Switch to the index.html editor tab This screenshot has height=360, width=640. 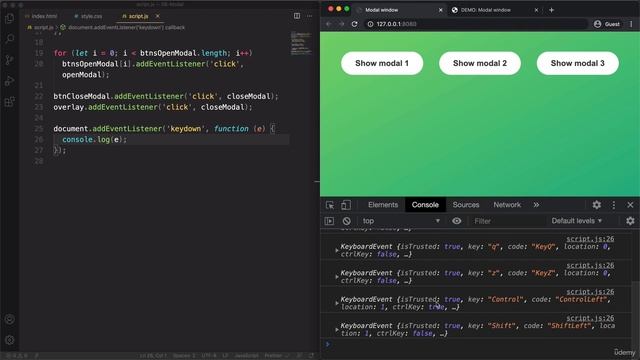coord(41,16)
